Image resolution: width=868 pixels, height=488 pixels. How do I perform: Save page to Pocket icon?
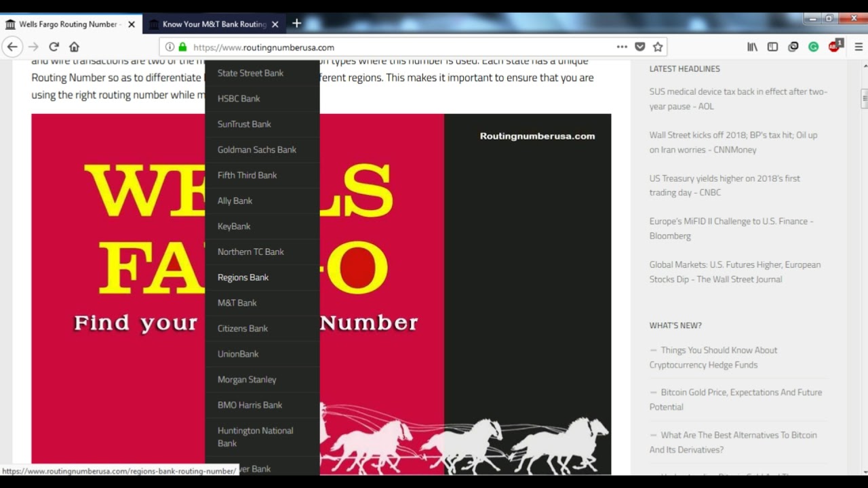coord(639,47)
